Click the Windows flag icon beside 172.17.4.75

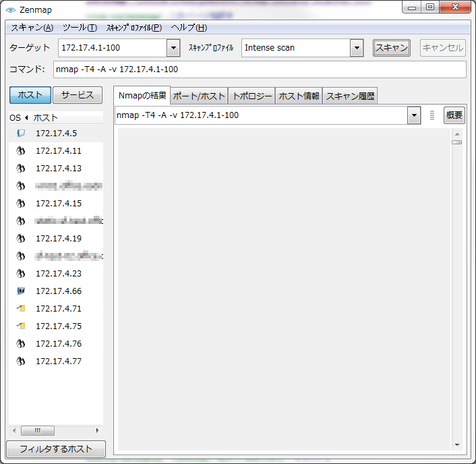pos(21,326)
